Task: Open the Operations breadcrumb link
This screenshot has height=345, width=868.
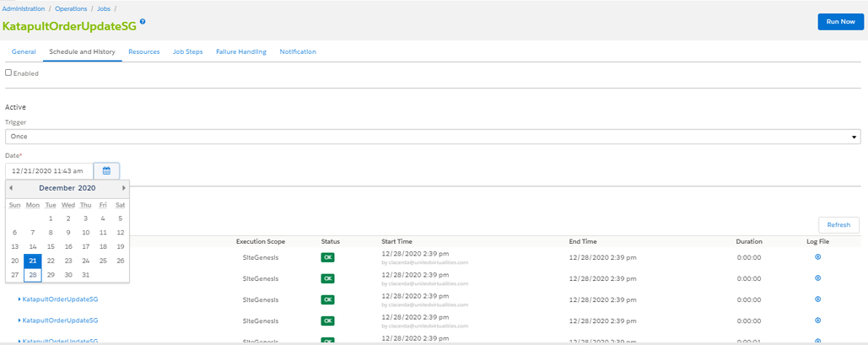Action: coord(70,9)
